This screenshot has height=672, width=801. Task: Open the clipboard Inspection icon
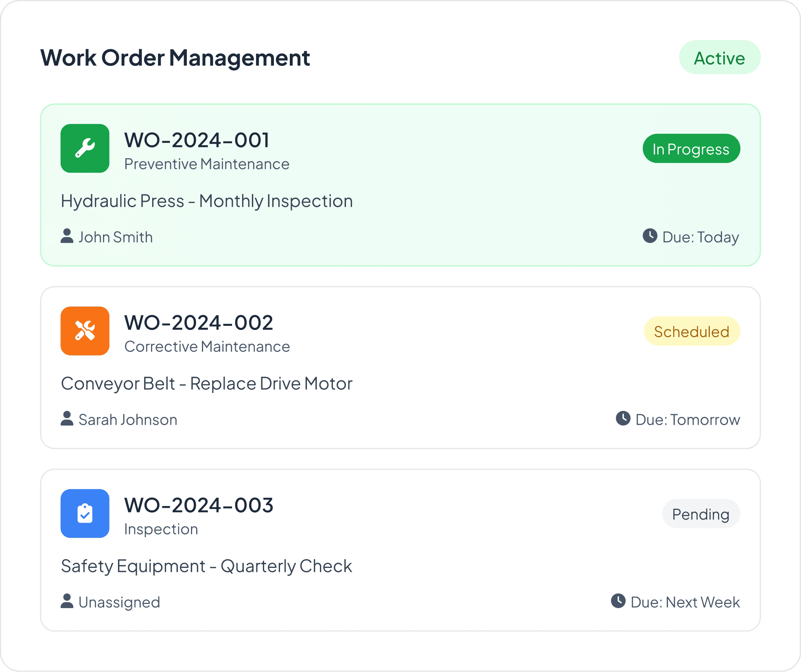pos(85,514)
